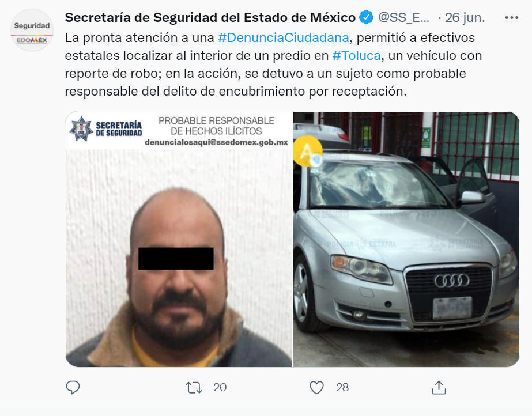Open the #Toluca hashtag link
The height and width of the screenshot is (416, 532).
pyautogui.click(x=357, y=56)
